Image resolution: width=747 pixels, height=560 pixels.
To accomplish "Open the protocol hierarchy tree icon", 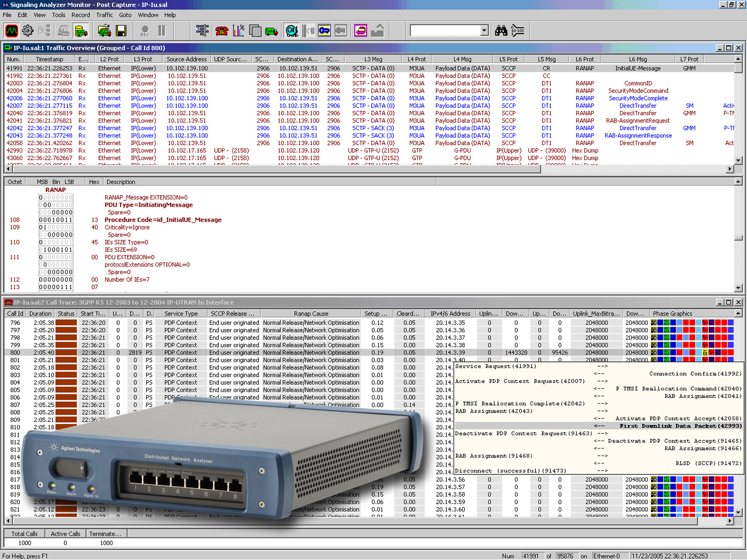I will pos(202,31).
